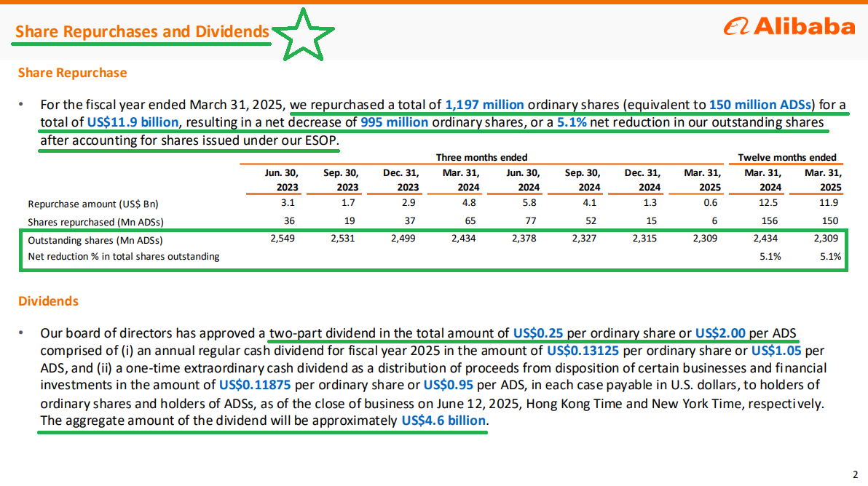The height and width of the screenshot is (486, 868).
Task: Click the blue '5.1%' in the repurchase paragraph
Action: (x=572, y=121)
